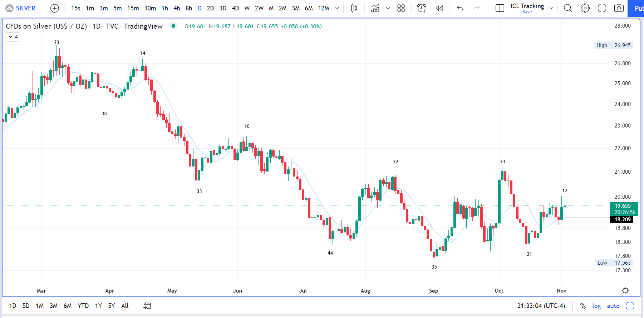Expand the ICL Tracking layout dropdown arrow

pos(551,8)
